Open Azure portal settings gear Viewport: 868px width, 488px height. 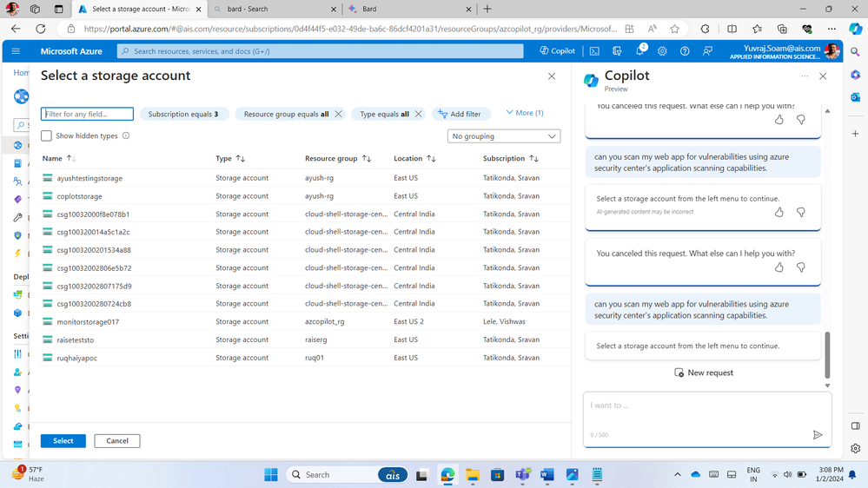pos(662,51)
